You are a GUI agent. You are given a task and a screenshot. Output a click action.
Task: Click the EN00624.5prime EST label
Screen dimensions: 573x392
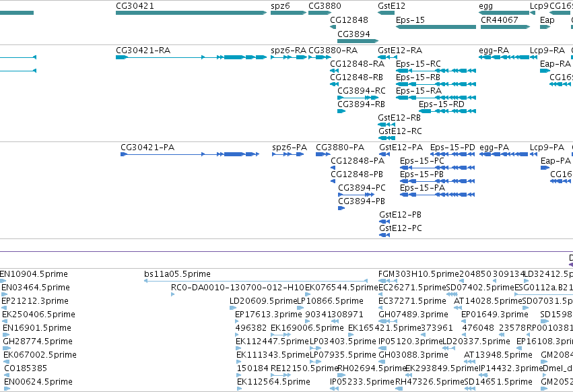[x=38, y=382]
